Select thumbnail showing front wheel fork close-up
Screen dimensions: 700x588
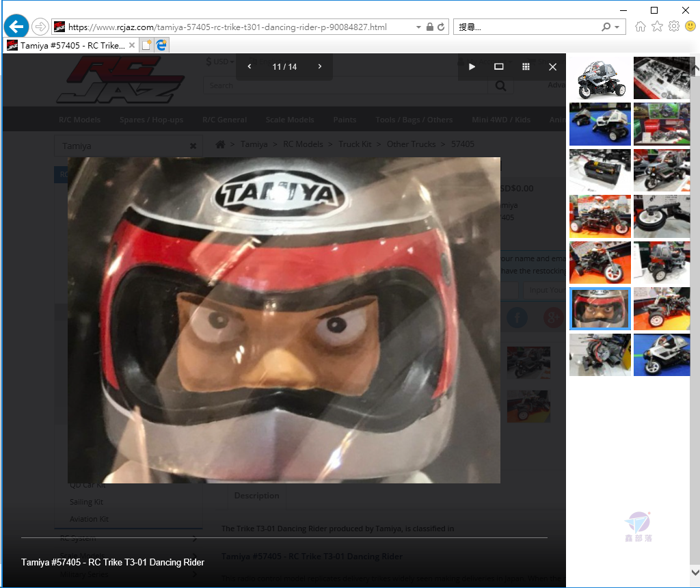662,217
